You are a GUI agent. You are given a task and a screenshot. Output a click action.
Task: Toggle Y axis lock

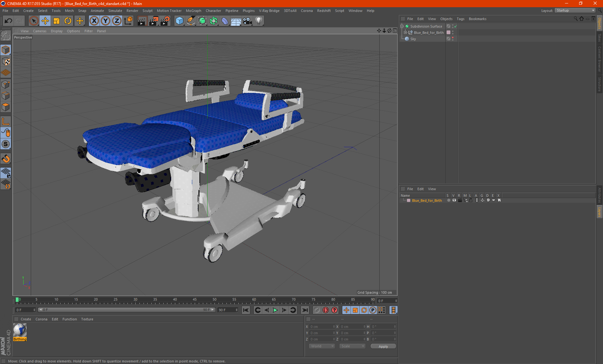[x=106, y=21]
